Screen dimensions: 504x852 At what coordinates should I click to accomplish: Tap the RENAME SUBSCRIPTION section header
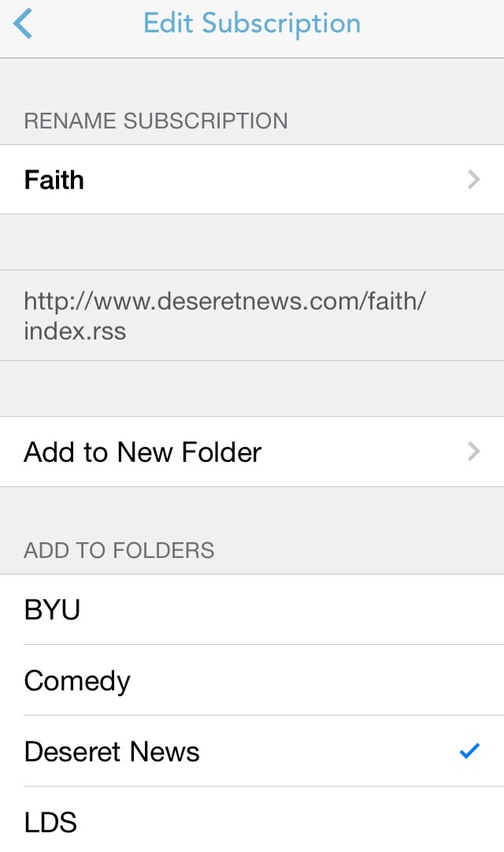pyautogui.click(x=156, y=121)
